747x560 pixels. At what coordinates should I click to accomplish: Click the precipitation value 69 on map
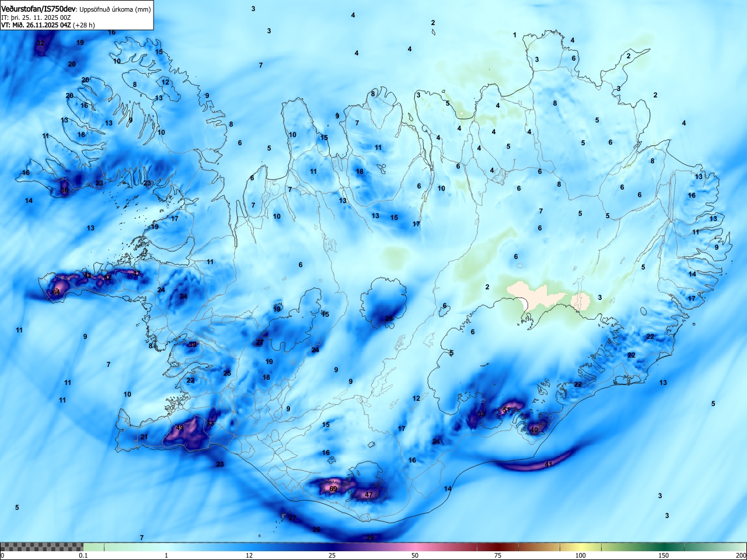coord(333,489)
